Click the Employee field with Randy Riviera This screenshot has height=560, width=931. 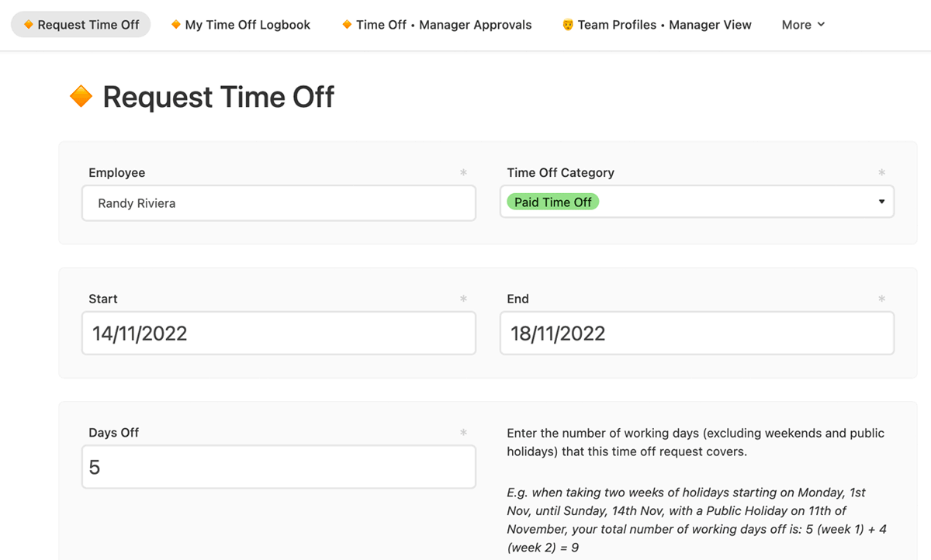click(x=279, y=203)
